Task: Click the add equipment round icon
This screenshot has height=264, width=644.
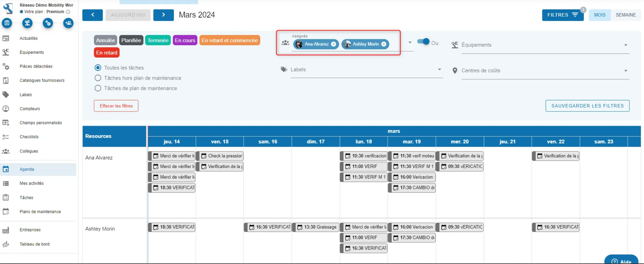Action: click(x=27, y=23)
